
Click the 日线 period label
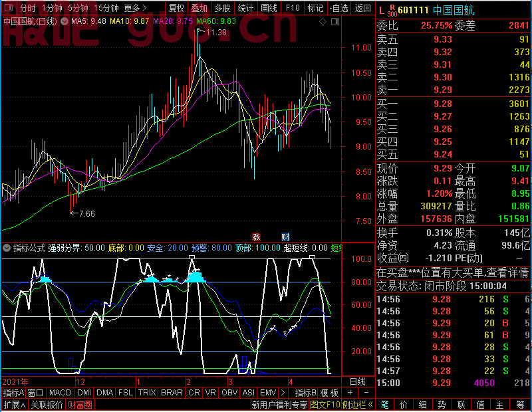(358, 381)
